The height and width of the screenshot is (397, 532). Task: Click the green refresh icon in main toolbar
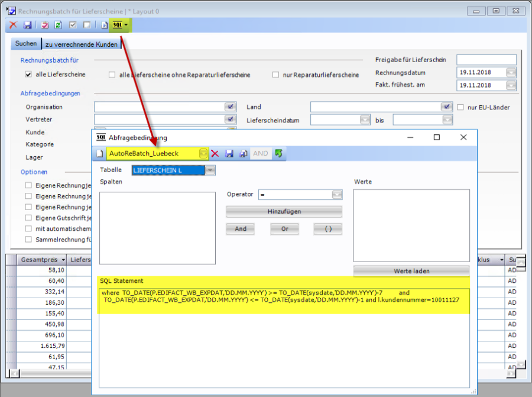(x=59, y=25)
